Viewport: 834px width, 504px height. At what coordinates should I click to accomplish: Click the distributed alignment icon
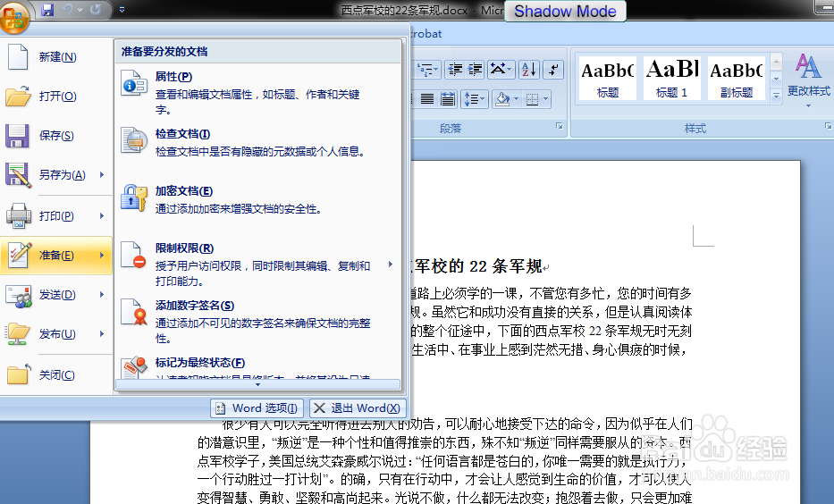(448, 99)
